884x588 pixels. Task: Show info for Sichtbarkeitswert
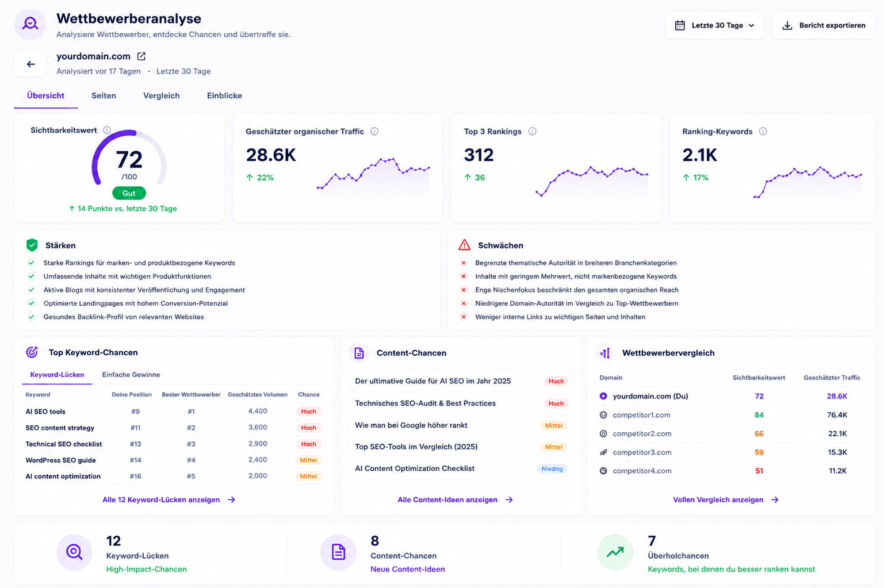106,130
